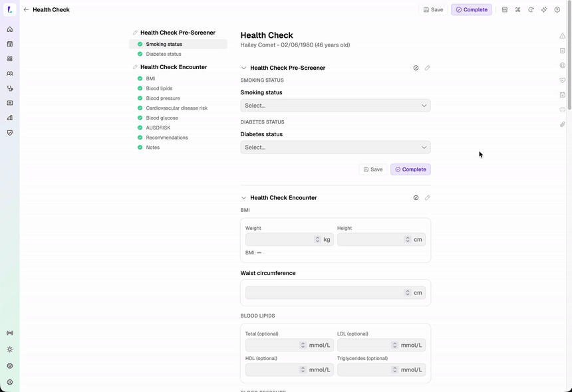Collapse the Health Check Encounter section chevron
This screenshot has height=392, width=572.
pyautogui.click(x=243, y=198)
